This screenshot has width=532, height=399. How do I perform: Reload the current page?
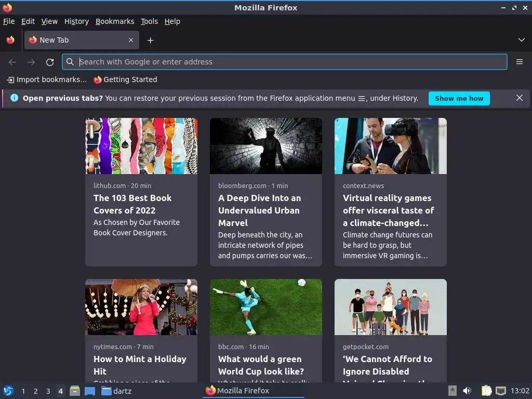50,62
